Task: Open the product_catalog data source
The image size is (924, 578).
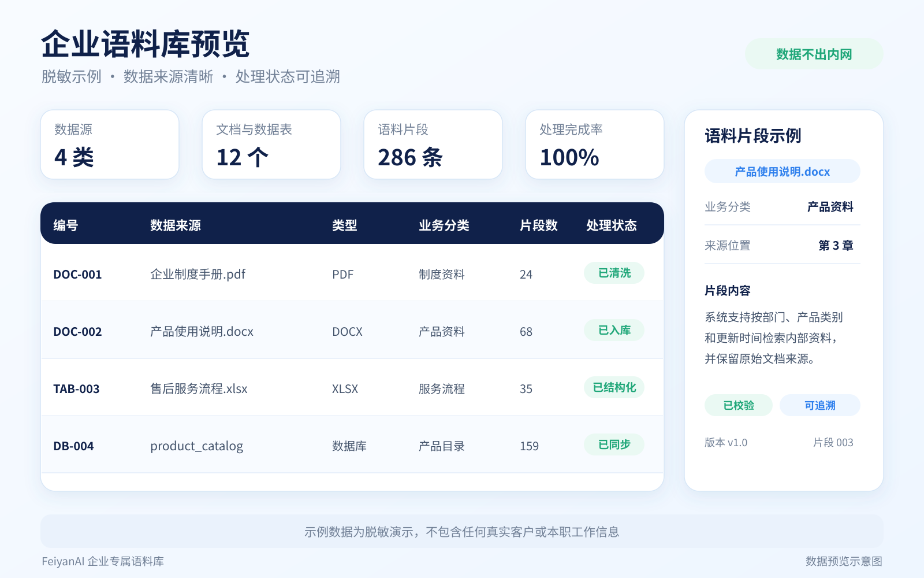Action: (x=197, y=446)
